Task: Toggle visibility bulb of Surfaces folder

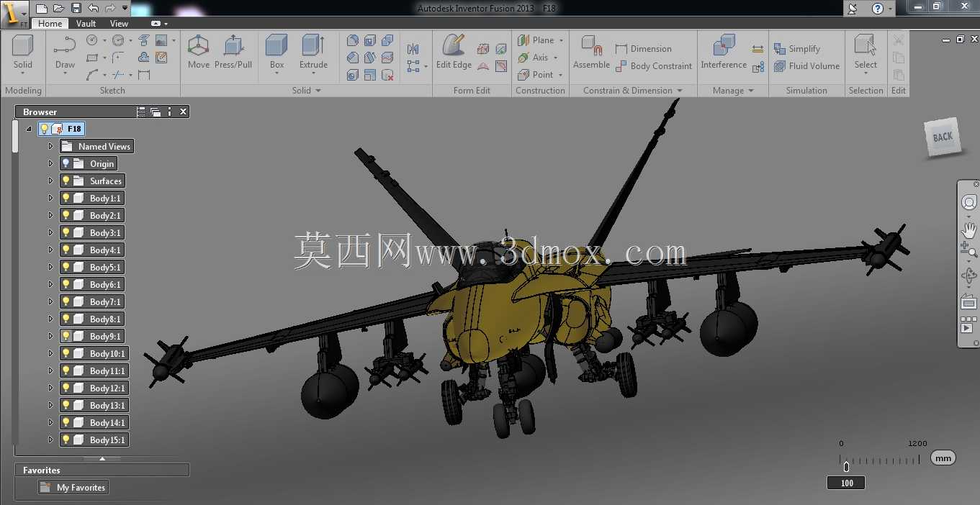Action: click(x=66, y=181)
